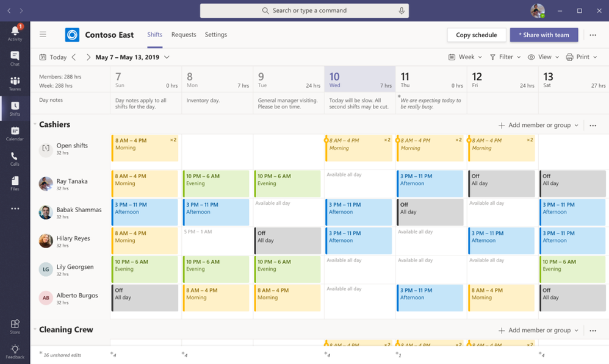The width and height of the screenshot is (609, 364).
Task: Go forward with the navigation forward arrow
Action: coord(21,11)
